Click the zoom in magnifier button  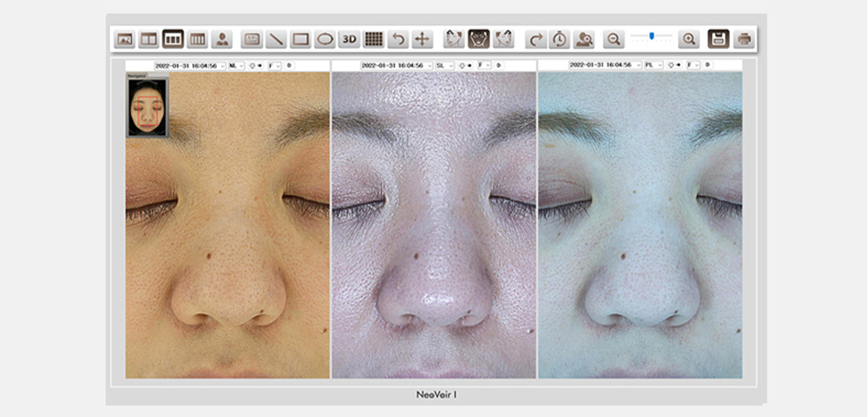(x=689, y=39)
